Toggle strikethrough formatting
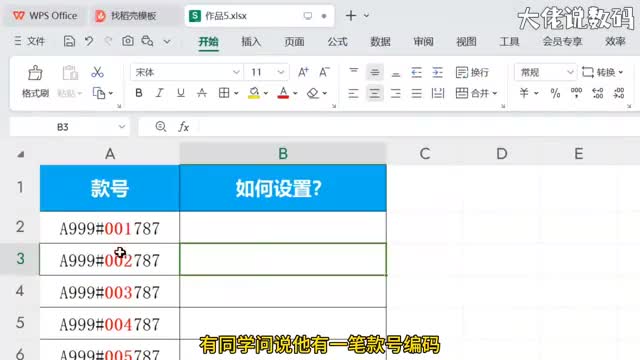This screenshot has width=640, height=360. click(x=202, y=93)
